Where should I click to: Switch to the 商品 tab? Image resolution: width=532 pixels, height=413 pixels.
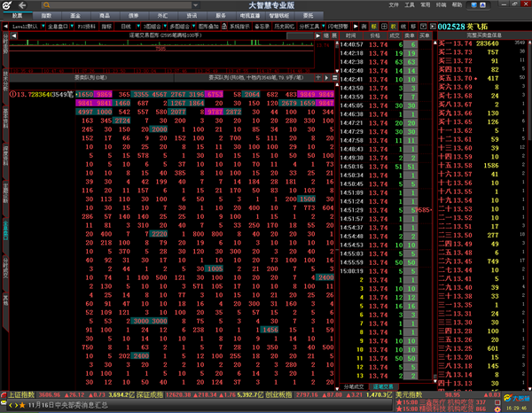click(x=105, y=16)
